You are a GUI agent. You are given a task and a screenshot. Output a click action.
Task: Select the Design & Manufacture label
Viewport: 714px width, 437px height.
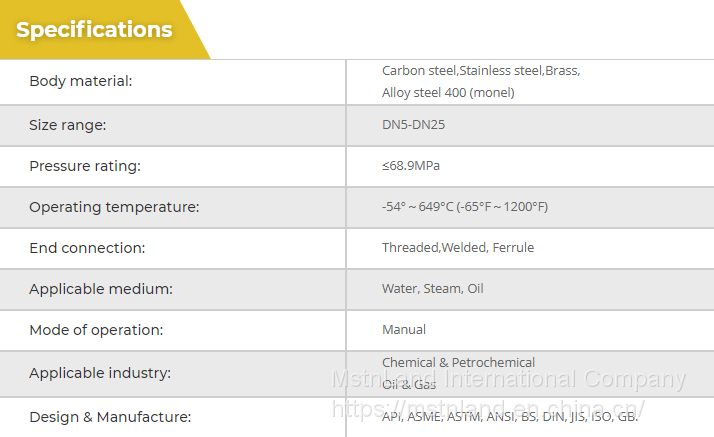pyautogui.click(x=110, y=417)
